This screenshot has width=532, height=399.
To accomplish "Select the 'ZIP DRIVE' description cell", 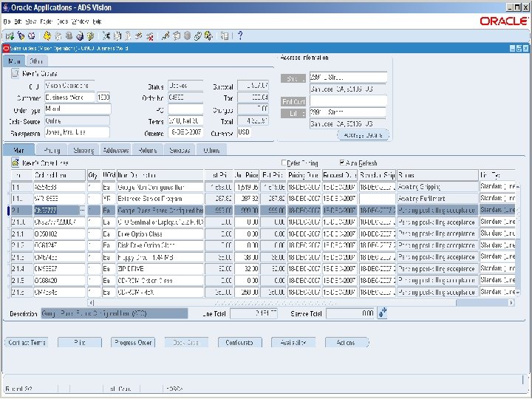I will (x=160, y=269).
